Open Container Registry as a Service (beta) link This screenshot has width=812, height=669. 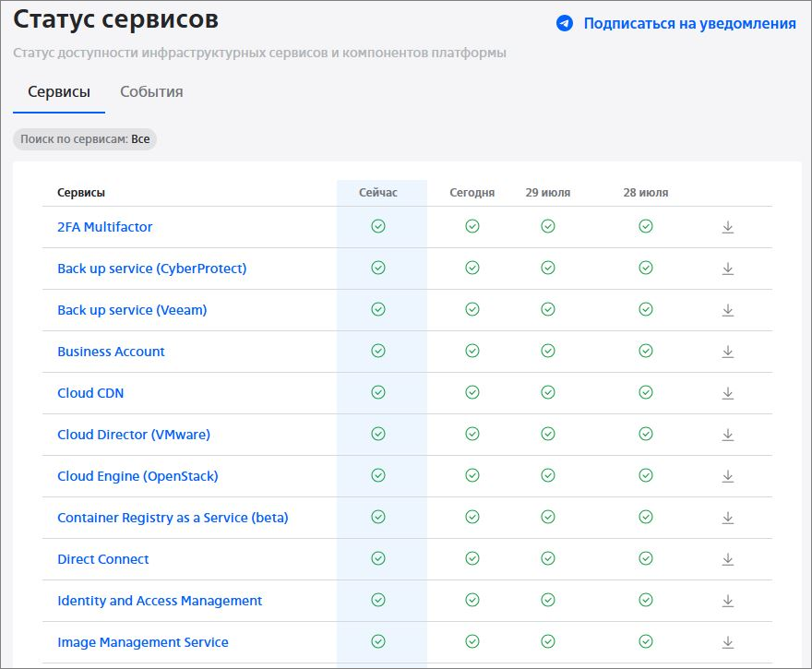point(173,518)
